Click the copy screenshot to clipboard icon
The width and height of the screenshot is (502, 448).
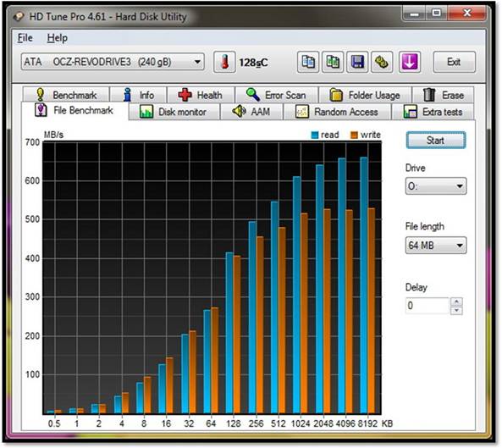[x=333, y=62]
